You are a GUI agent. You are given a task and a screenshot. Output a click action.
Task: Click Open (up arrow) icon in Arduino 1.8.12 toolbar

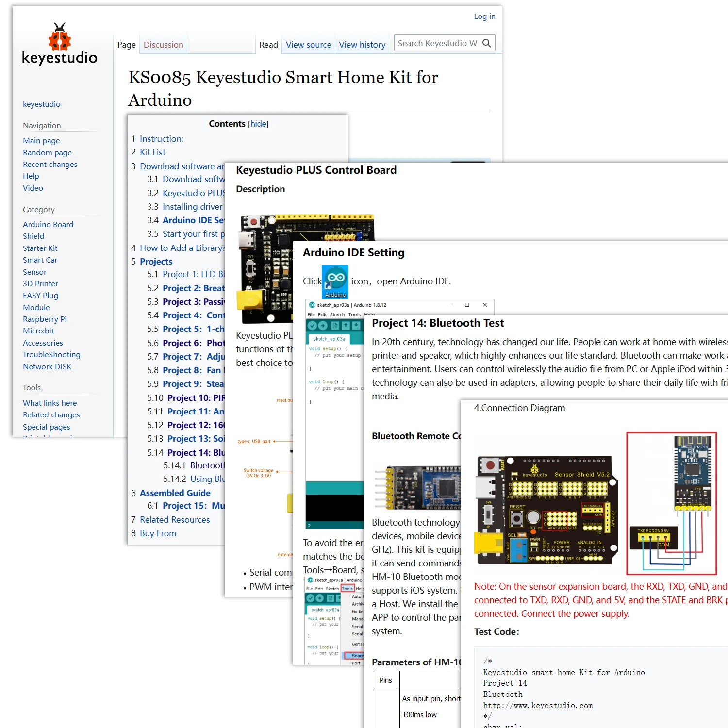346,326
